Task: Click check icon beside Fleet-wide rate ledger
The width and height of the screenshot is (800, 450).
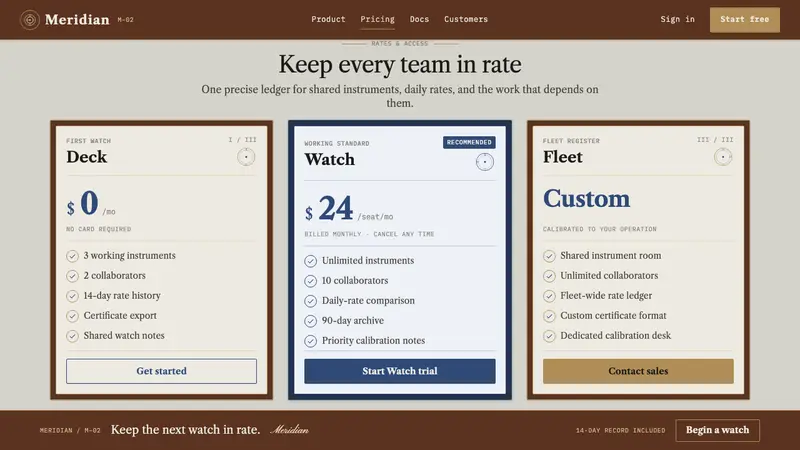Action: [549, 296]
